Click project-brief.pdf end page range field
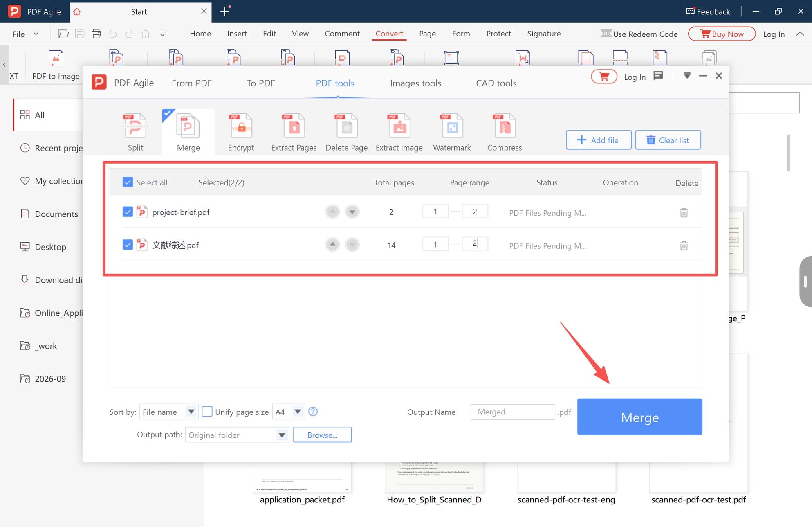 click(x=475, y=211)
